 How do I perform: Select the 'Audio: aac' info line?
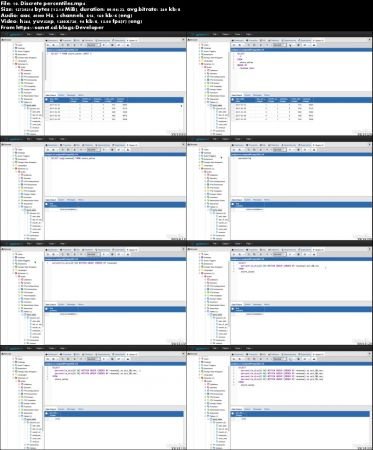[66, 15]
